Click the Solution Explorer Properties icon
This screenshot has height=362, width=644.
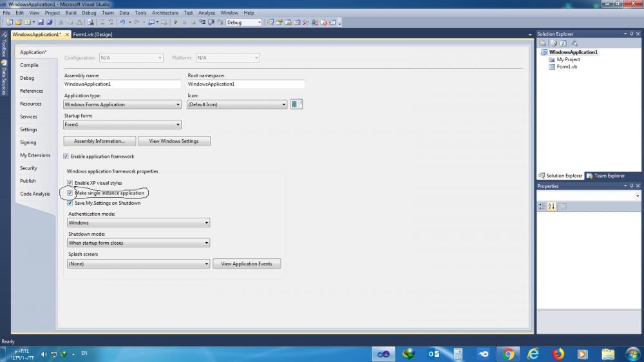tap(543, 43)
